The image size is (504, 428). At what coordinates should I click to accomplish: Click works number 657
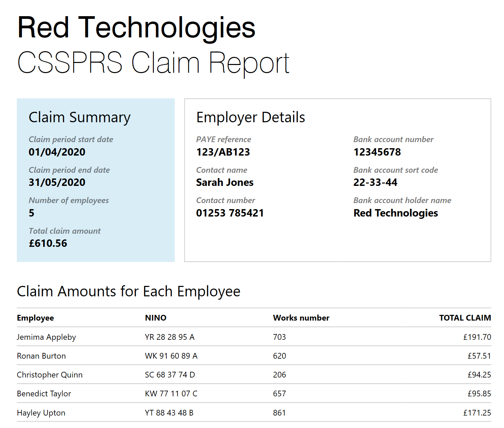pyautogui.click(x=279, y=394)
